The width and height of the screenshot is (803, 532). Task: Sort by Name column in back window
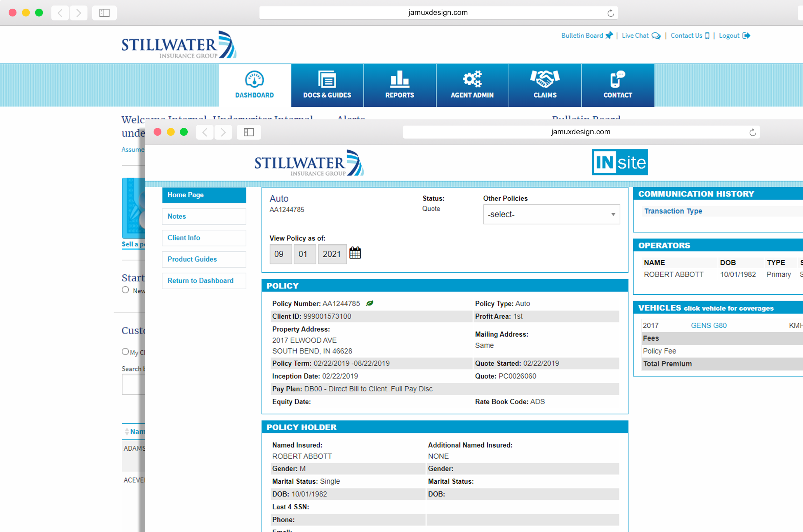tap(135, 432)
